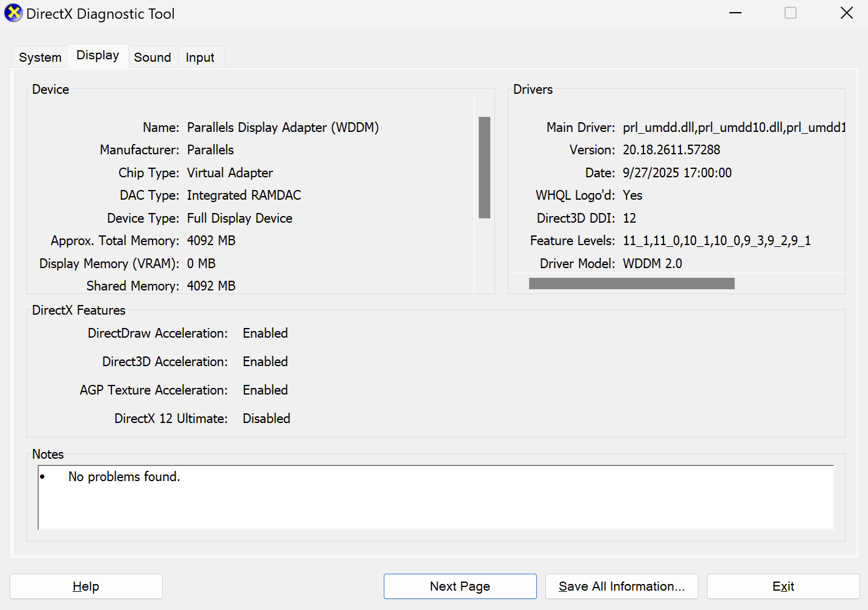The height and width of the screenshot is (610, 868).
Task: Switch to the System tab
Action: tap(40, 57)
